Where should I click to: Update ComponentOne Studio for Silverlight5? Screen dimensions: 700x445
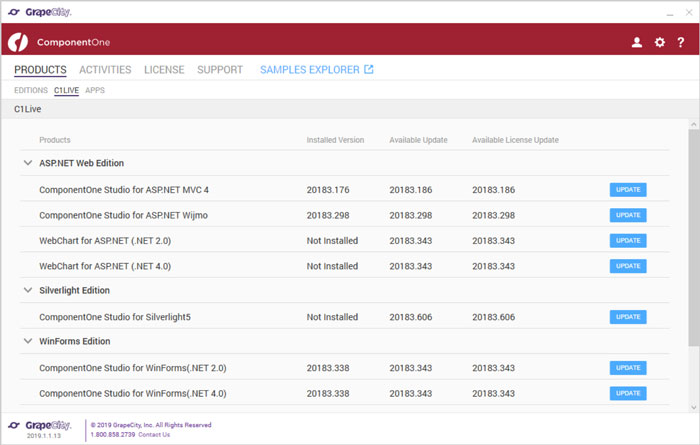click(x=628, y=317)
